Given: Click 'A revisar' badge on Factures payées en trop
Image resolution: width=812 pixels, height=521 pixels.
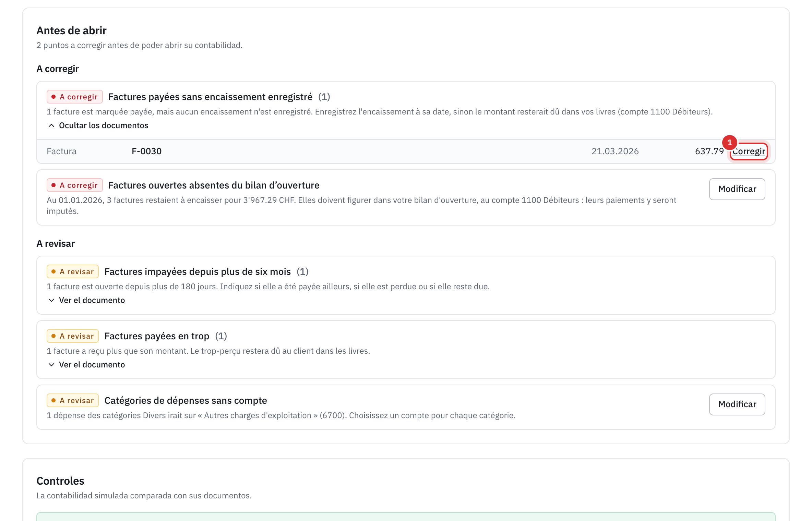Looking at the screenshot, I should (x=73, y=336).
